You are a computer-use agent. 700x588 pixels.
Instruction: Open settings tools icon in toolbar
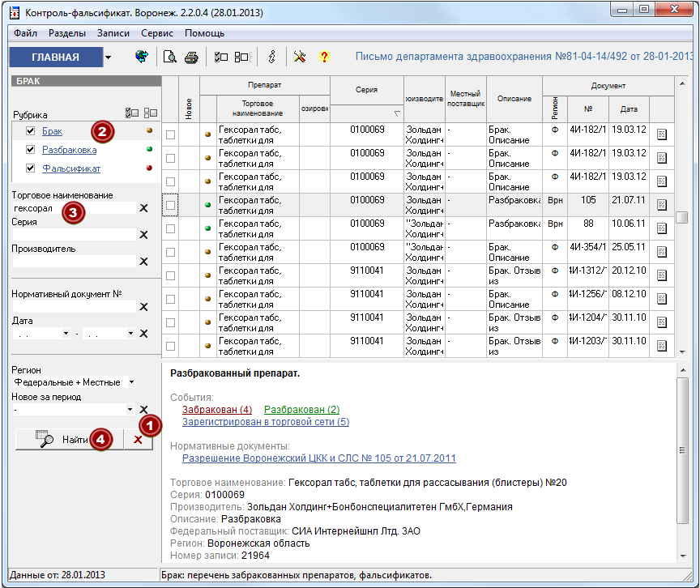(x=300, y=57)
